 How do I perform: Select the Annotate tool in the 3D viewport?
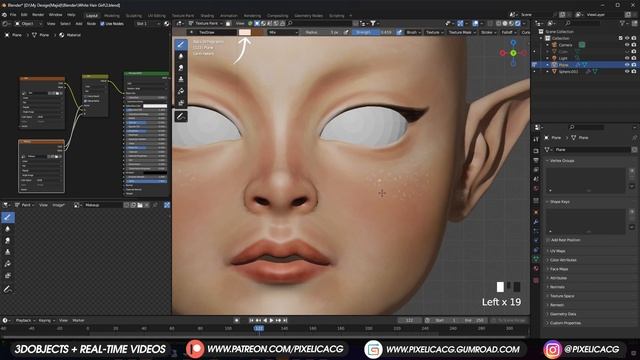[181, 117]
